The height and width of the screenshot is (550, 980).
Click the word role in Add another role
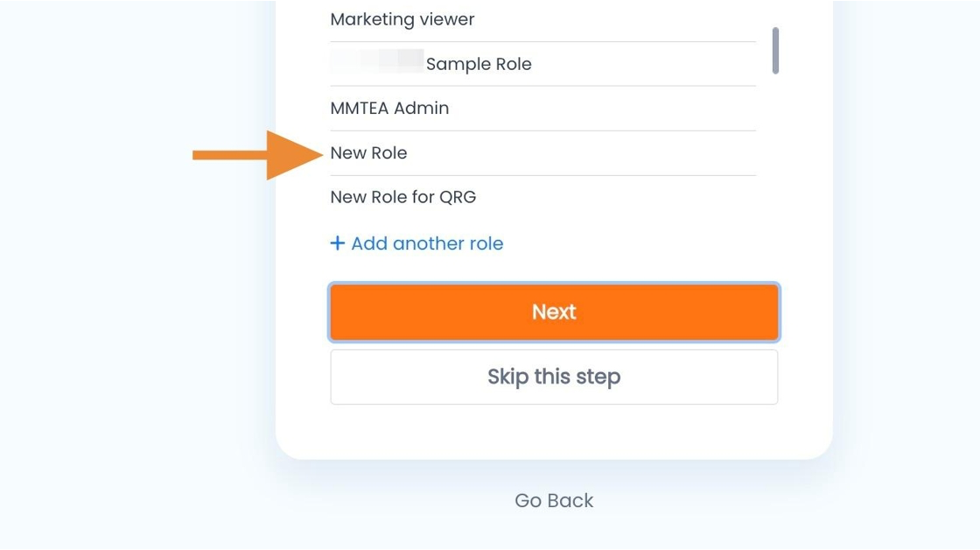(x=486, y=243)
